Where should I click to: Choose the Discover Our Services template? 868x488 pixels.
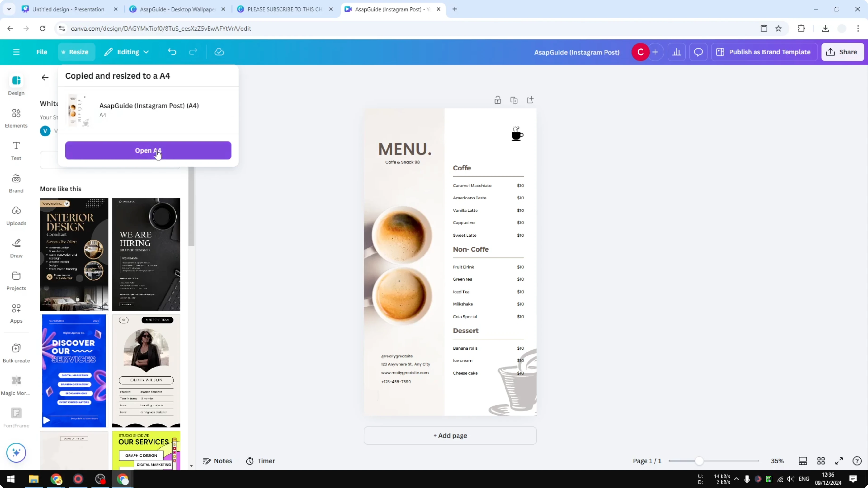[x=74, y=371]
